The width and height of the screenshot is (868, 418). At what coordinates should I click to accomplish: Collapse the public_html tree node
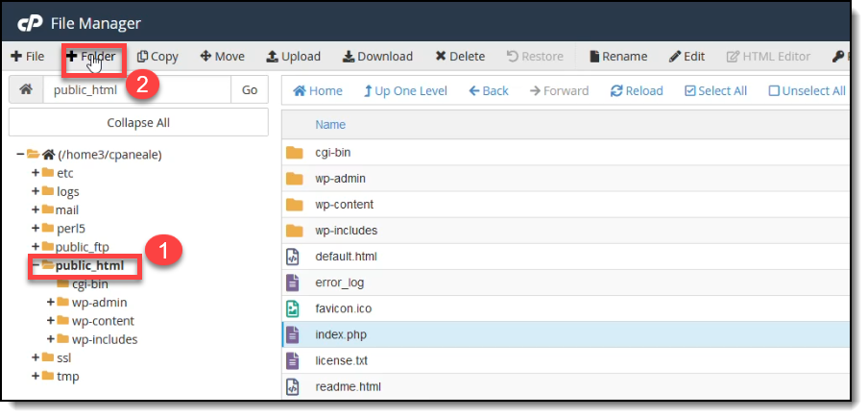36,265
